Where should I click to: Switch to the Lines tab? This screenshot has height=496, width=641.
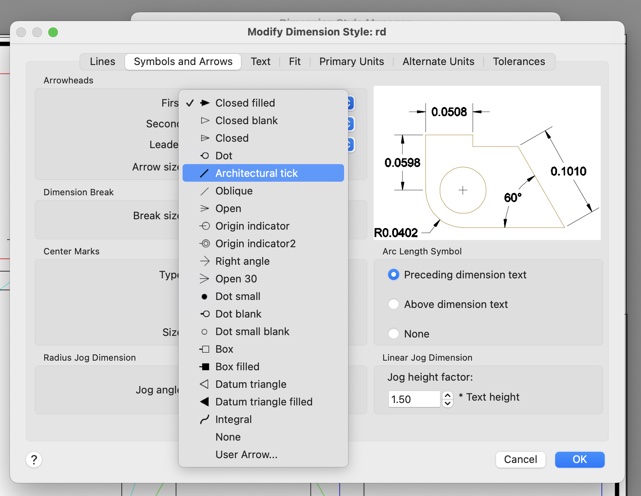point(102,61)
